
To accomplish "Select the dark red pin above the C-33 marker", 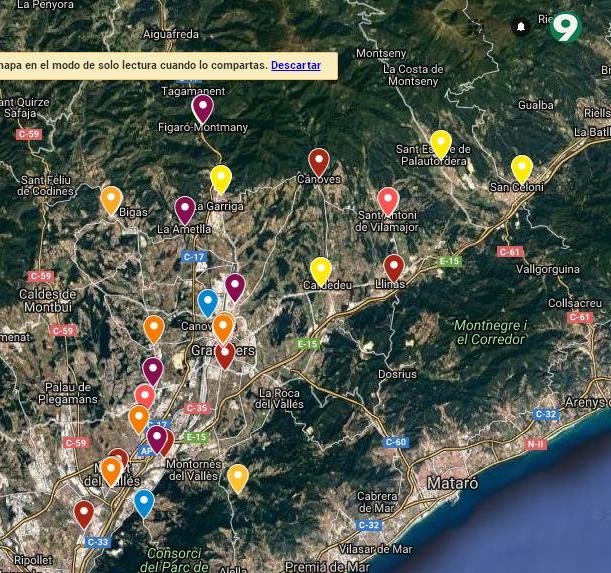I will (x=84, y=514).
